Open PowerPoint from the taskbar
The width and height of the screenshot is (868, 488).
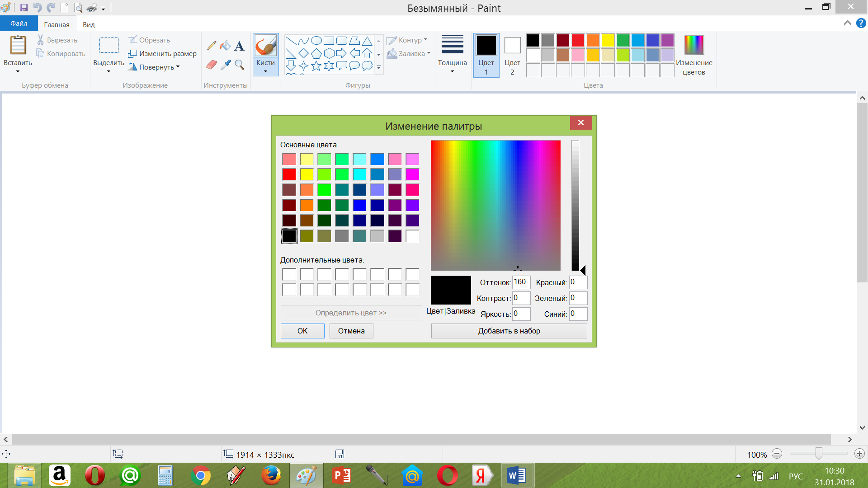342,475
